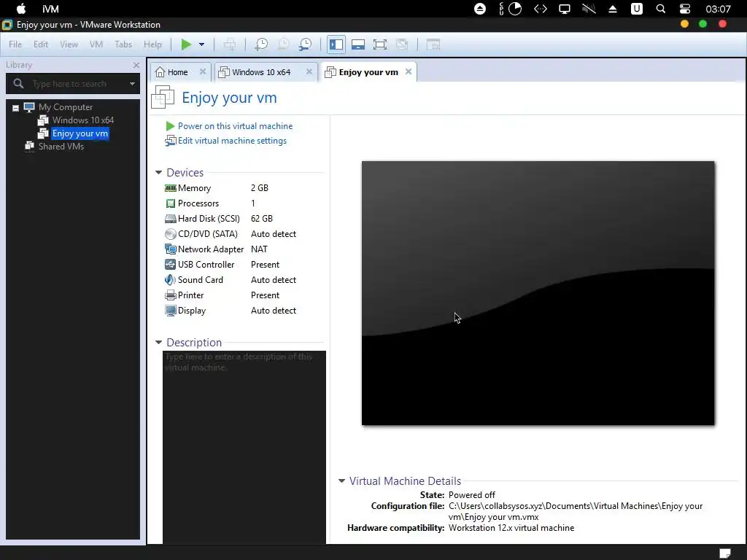Click the muted sound menu bar icon
Viewport: 747px width, 560px height.
tap(589, 9)
